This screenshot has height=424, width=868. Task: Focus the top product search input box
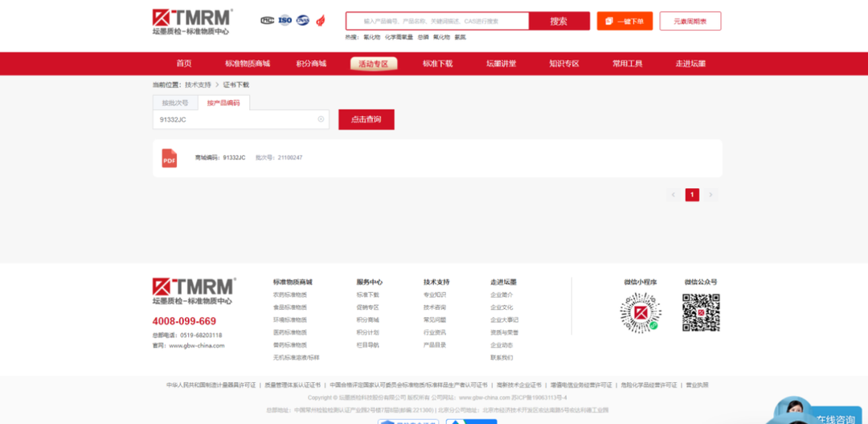pyautogui.click(x=437, y=21)
